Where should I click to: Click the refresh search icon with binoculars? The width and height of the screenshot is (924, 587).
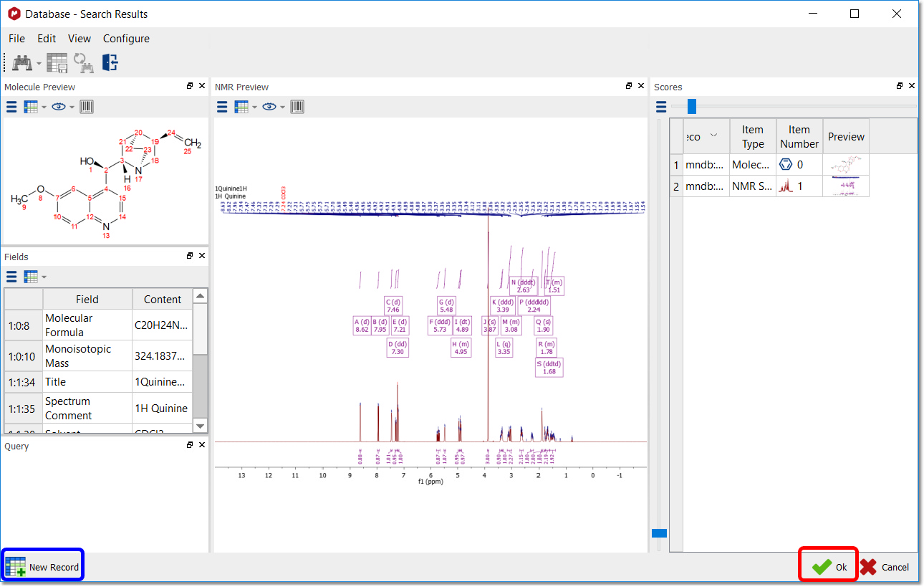(x=84, y=63)
